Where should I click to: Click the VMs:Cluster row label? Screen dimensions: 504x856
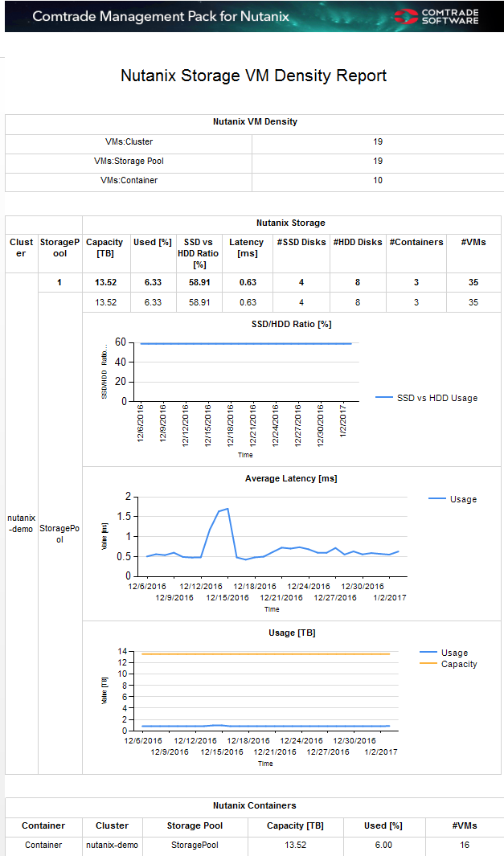tap(129, 141)
